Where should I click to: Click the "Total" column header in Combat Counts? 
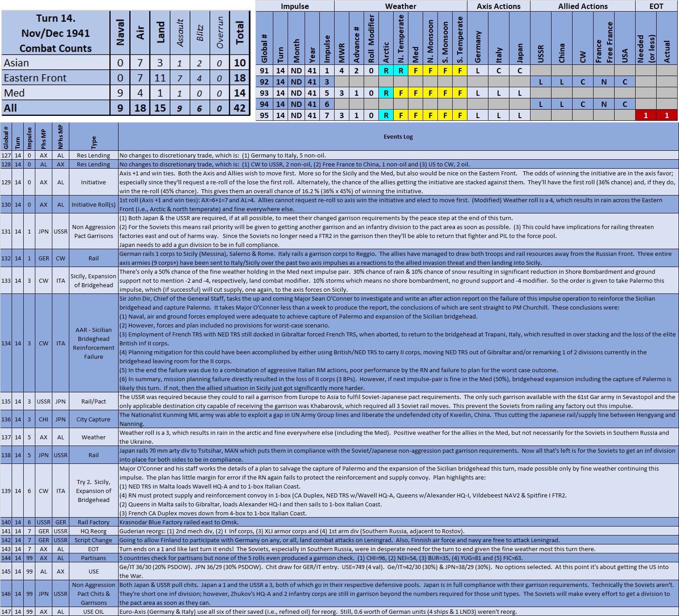pyautogui.click(x=240, y=33)
